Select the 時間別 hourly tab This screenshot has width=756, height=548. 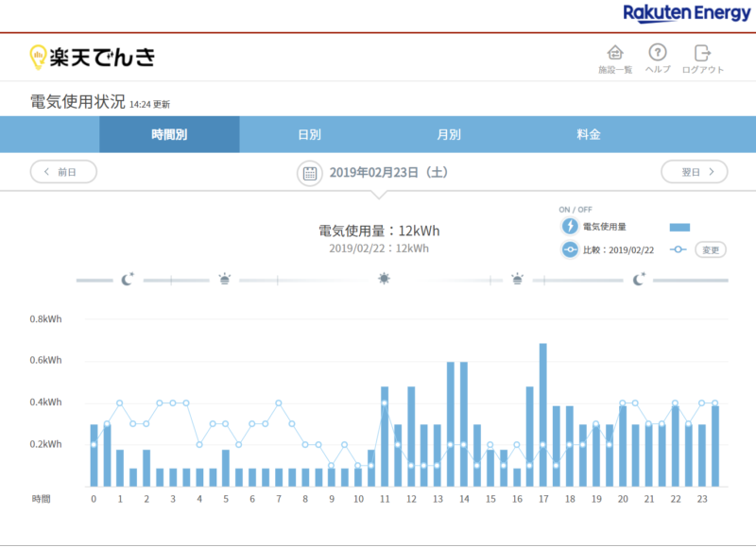pos(169,134)
